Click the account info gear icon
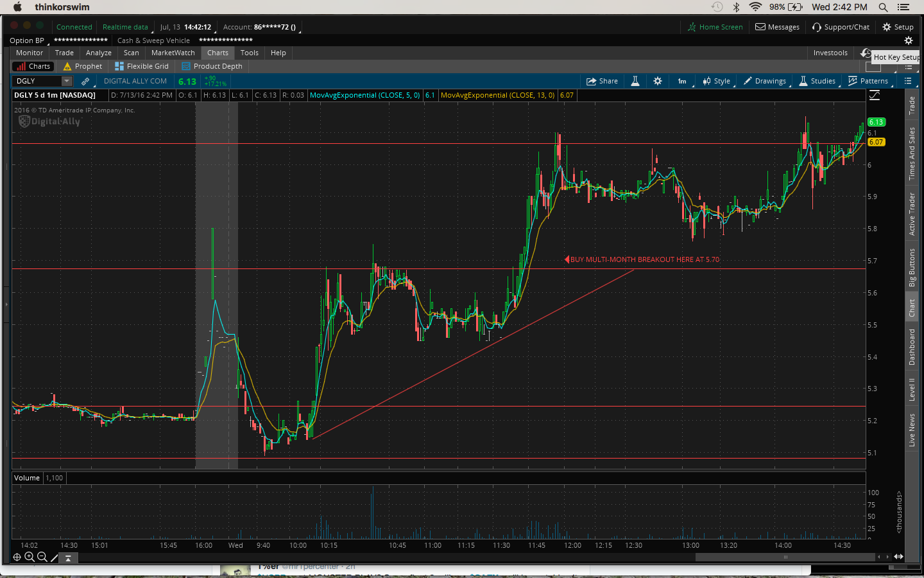Image resolution: width=924 pixels, height=578 pixels. (x=909, y=40)
